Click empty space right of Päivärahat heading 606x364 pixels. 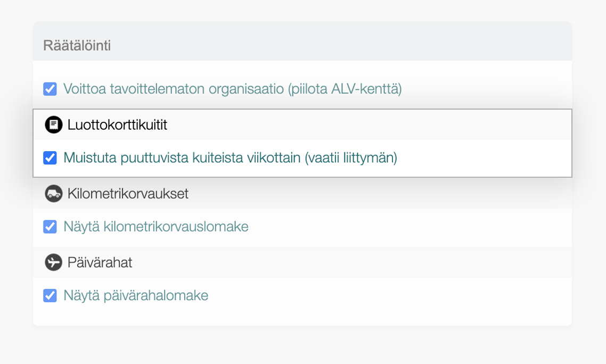pos(373,262)
